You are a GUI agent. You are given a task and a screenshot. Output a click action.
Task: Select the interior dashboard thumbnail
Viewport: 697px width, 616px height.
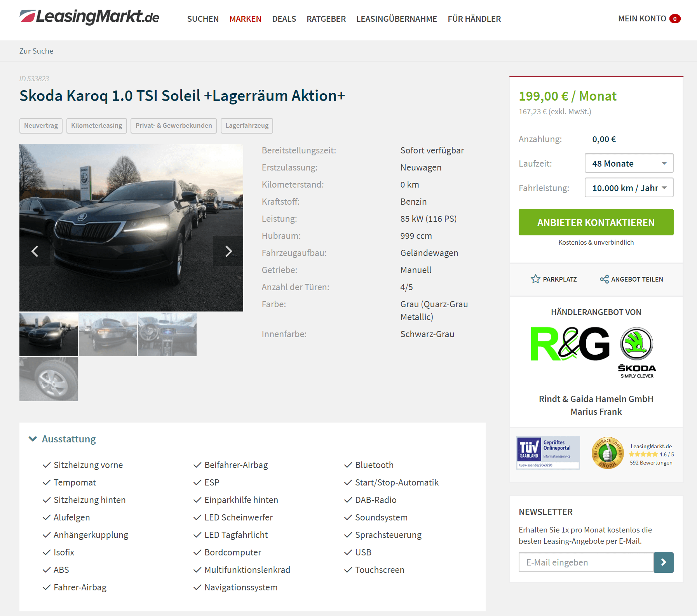[x=167, y=334]
